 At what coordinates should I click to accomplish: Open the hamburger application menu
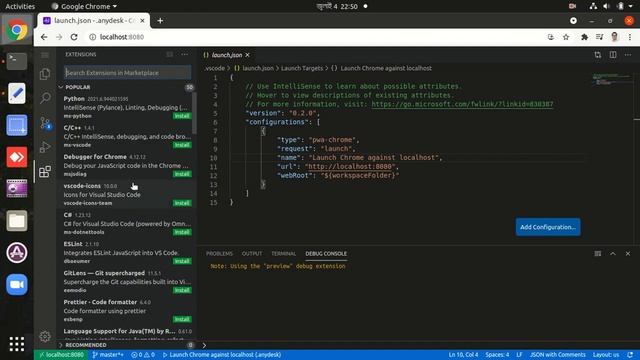click(45, 55)
